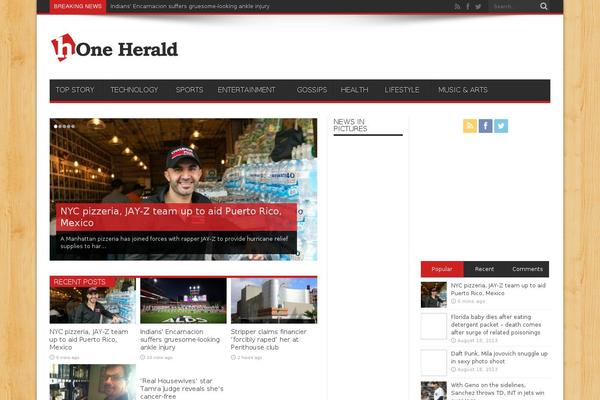This screenshot has width=600, height=400.
Task: Open thumbnail of man with glasses
Action: pos(93,382)
